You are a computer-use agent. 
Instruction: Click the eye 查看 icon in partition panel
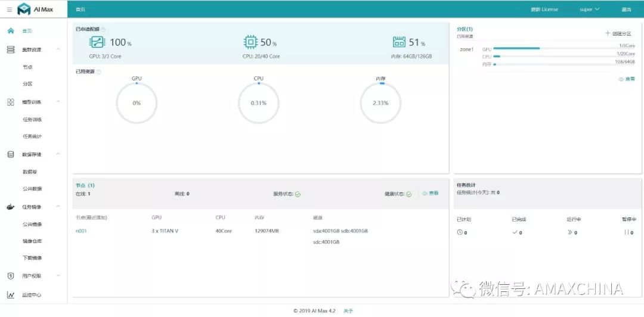click(621, 79)
